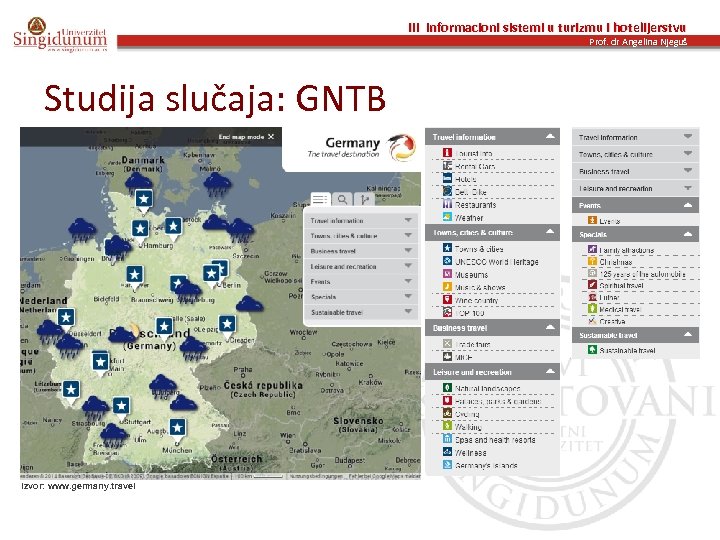720x540 pixels.
Task: Click the Family attractions icon
Action: (x=592, y=249)
